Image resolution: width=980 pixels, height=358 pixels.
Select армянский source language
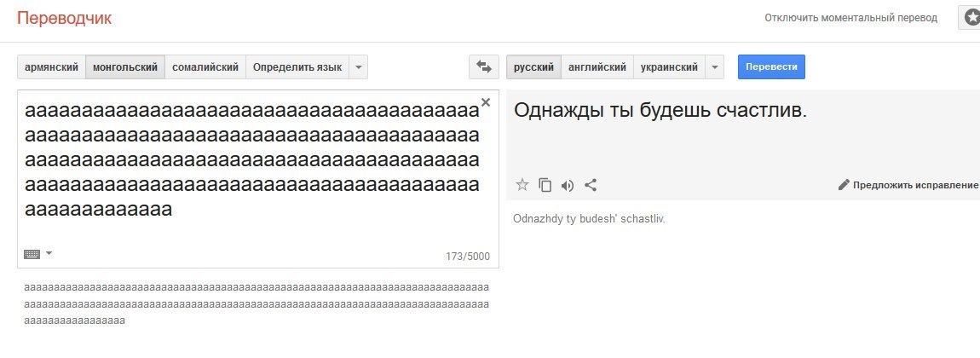51,66
